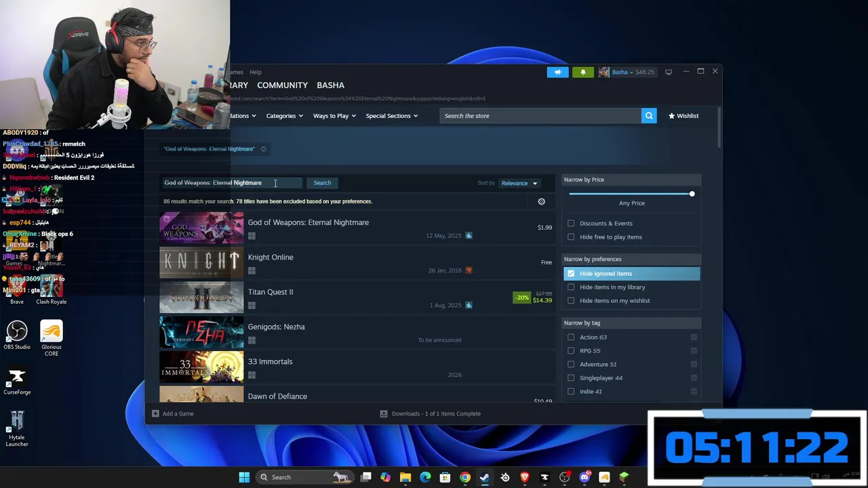Open the Glorious CORE desktop shortcut
Viewport: 868px width, 488px height.
51,338
